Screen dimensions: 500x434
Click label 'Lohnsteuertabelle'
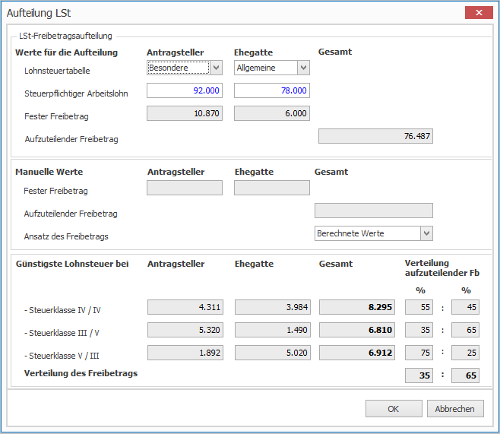57,71
